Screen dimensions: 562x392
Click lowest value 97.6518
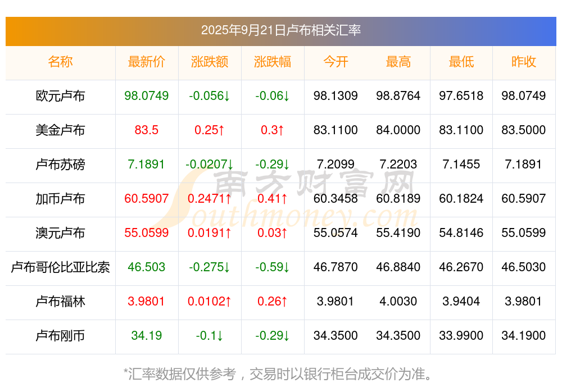[461, 95]
